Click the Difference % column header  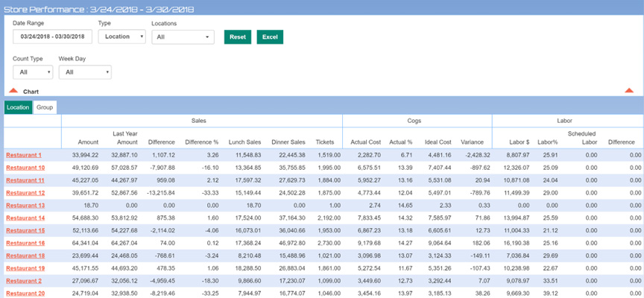click(x=202, y=142)
